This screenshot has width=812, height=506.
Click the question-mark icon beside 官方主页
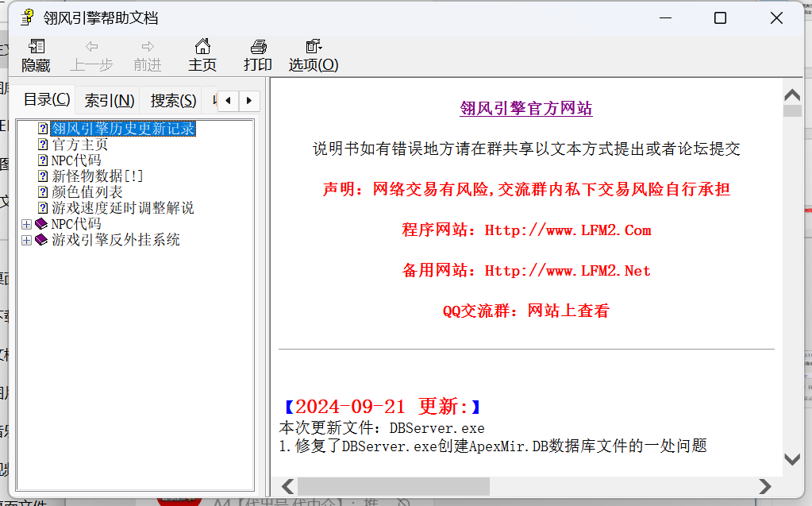[x=42, y=145]
